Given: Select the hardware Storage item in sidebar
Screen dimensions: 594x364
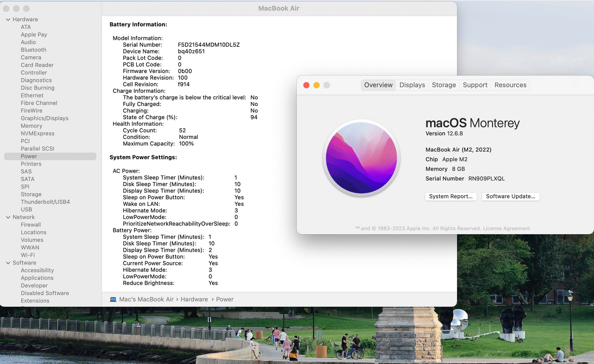Looking at the screenshot, I should coord(31,194).
